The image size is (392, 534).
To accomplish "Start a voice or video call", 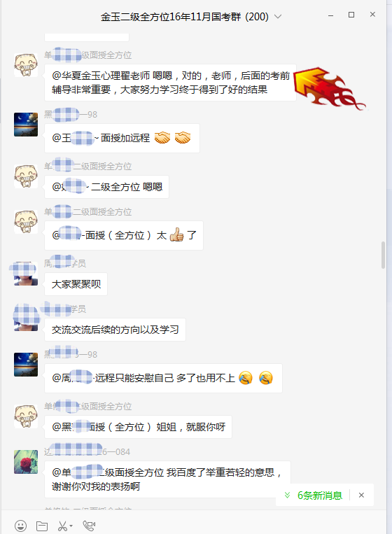I will [89, 526].
